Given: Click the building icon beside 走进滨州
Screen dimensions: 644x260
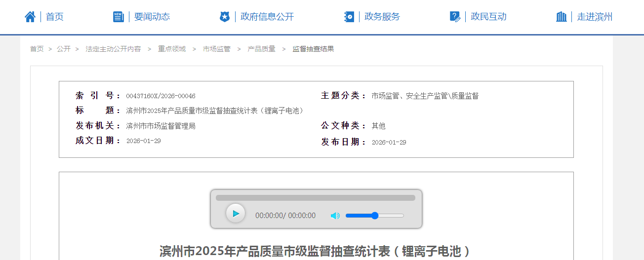Looking at the screenshot, I should 562,17.
